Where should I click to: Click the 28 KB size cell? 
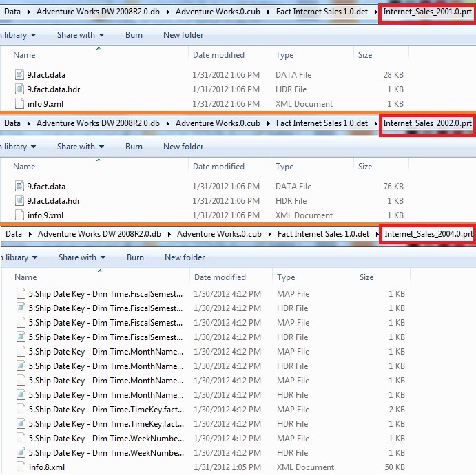click(393, 74)
